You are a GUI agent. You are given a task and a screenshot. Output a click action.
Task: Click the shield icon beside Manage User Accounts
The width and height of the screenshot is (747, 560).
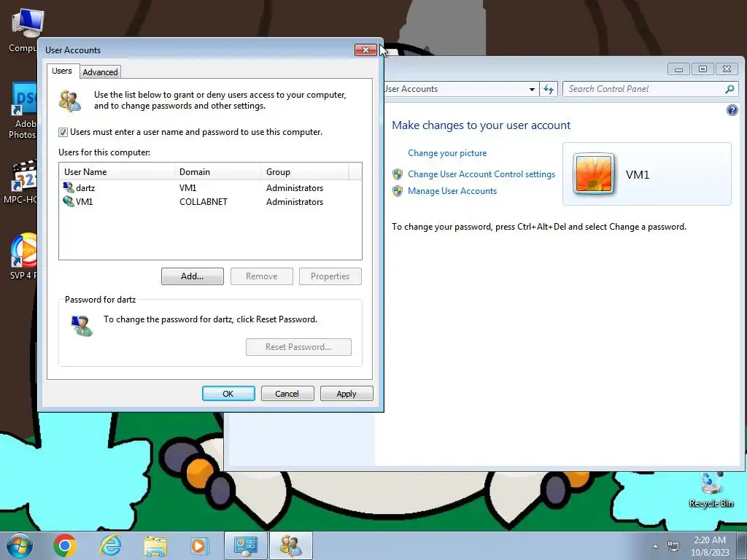pos(398,191)
